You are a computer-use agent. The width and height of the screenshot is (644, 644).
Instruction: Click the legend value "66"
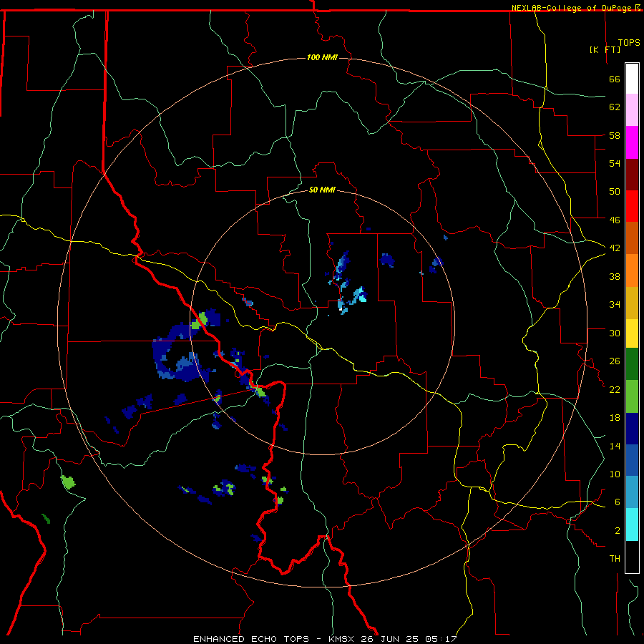pos(615,79)
